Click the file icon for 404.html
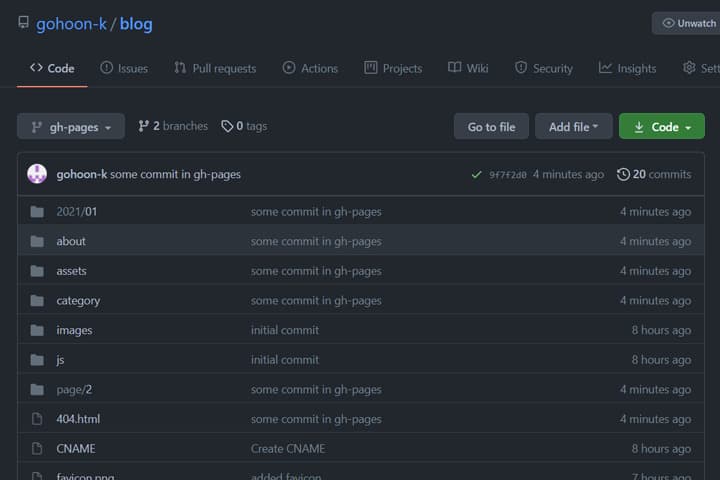The width and height of the screenshot is (720, 480). point(37,419)
